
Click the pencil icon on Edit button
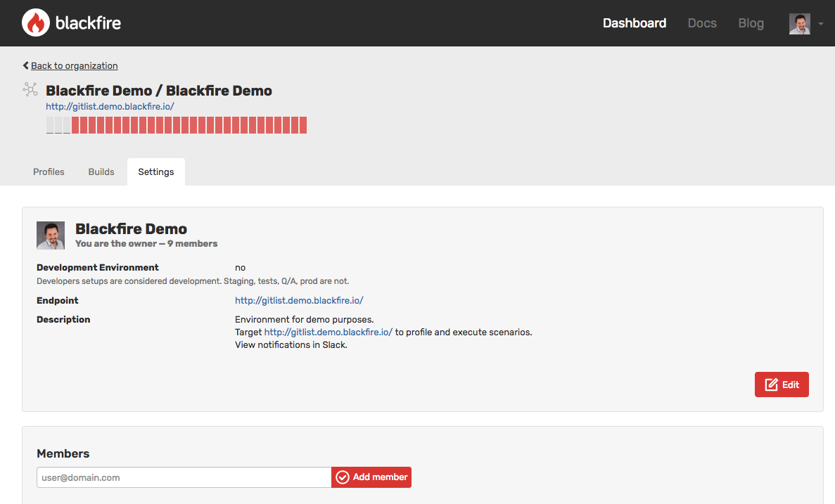click(x=771, y=385)
